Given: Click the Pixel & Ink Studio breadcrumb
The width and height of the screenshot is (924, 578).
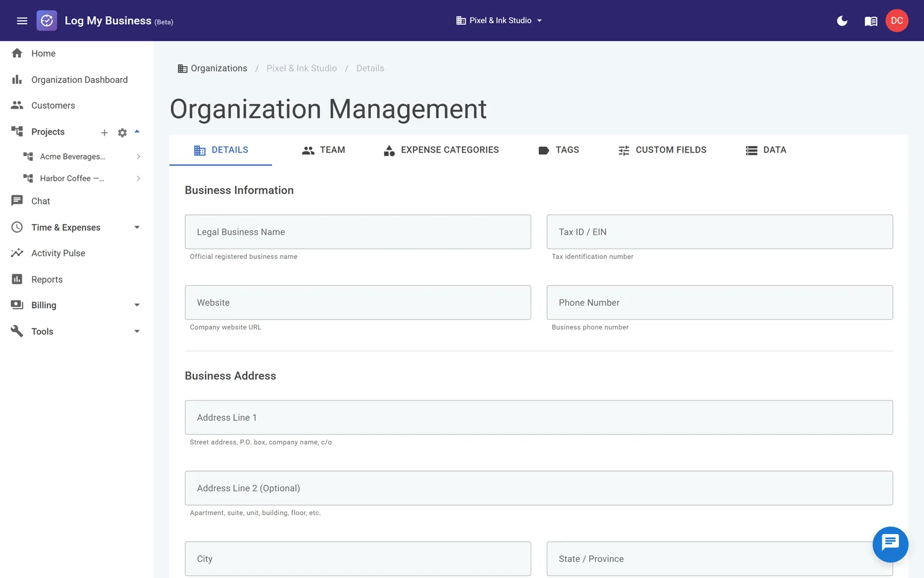Looking at the screenshot, I should [x=301, y=68].
